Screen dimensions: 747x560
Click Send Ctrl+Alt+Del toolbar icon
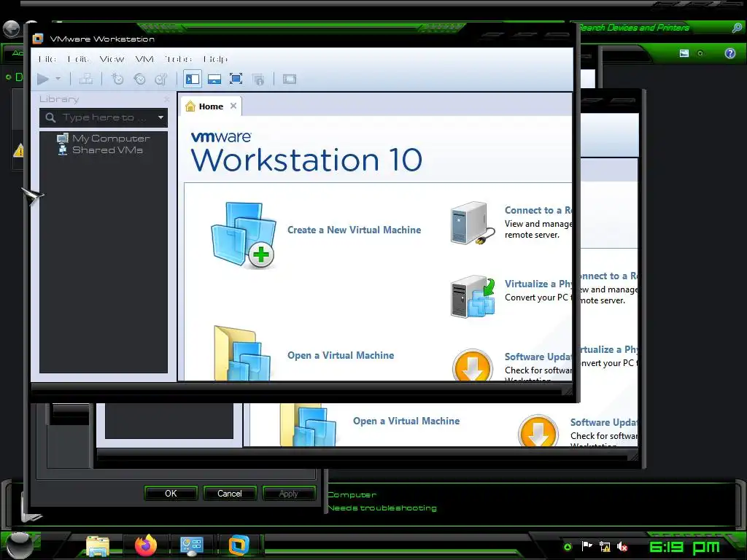(86, 79)
